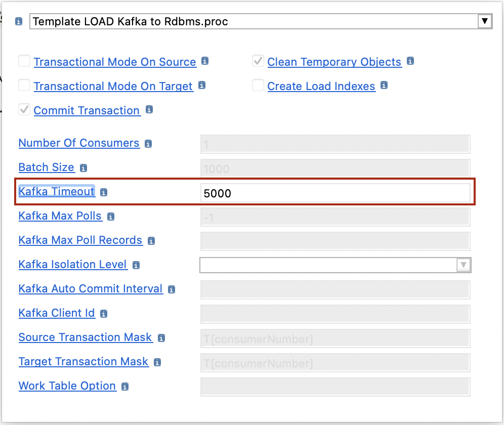Enable Transactional Mode On Source
This screenshot has height=425, width=504.
(24, 61)
